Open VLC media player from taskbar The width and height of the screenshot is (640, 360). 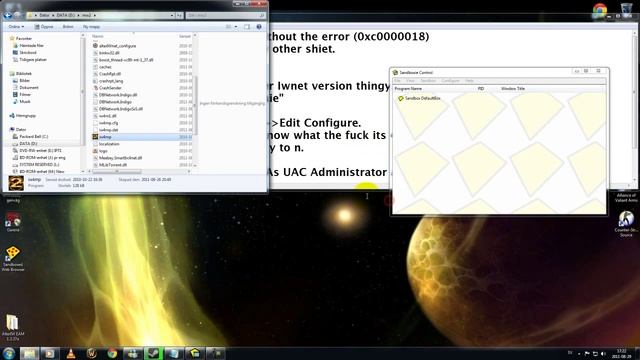(x=71, y=353)
